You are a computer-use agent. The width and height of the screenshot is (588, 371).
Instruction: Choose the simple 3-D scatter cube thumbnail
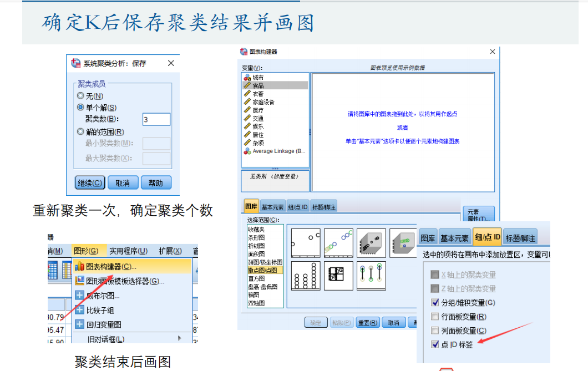click(371, 243)
